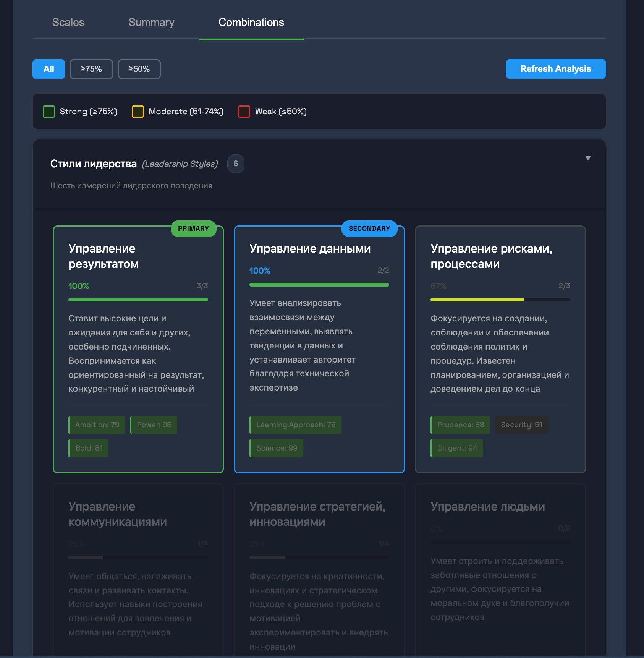The image size is (644, 658).
Task: Click the red Weak legend swatch
Action: point(244,112)
